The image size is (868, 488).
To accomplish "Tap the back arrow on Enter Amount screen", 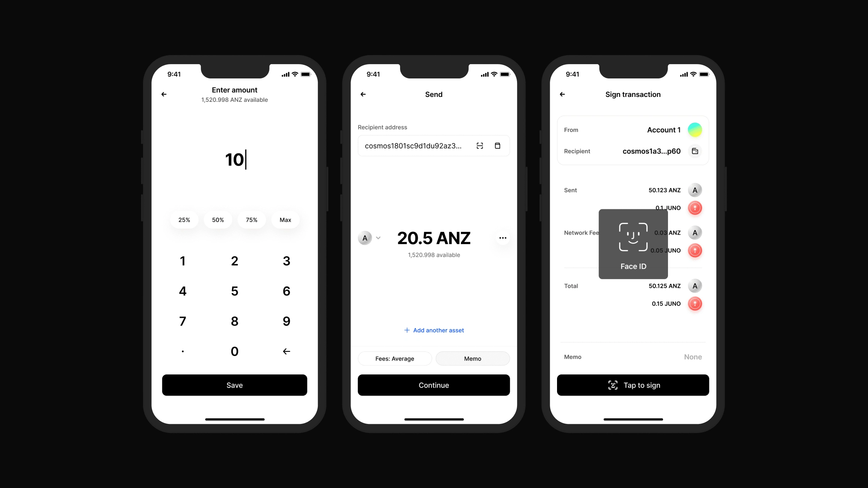I will (164, 94).
